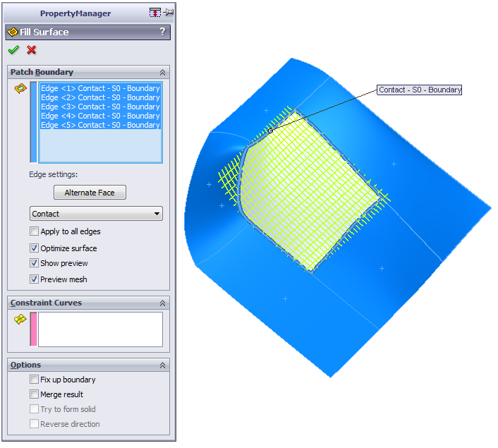The width and height of the screenshot is (498, 448).
Task: Click the Contact - S0 - Boundary callout
Action: 419,90
